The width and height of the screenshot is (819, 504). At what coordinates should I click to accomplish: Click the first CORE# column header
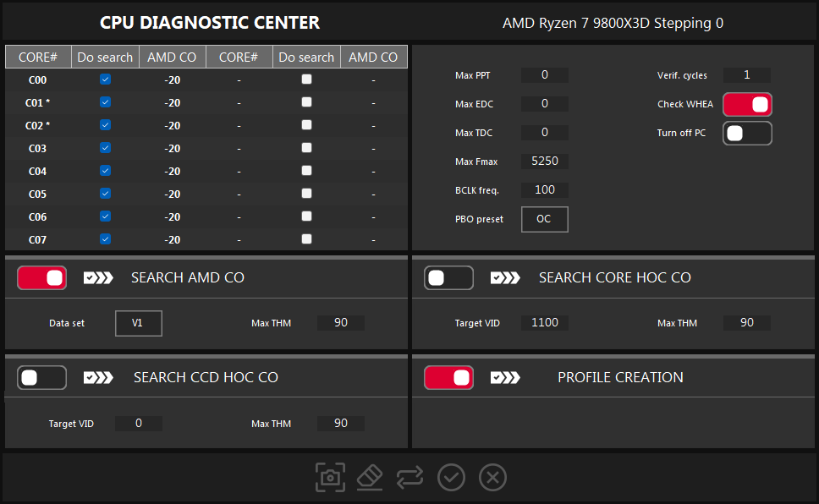coord(38,58)
